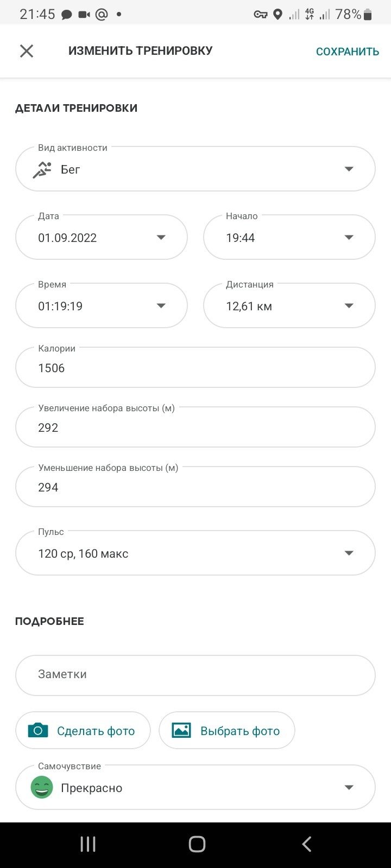
Task: Tap the running figure activity icon
Action: (42, 170)
